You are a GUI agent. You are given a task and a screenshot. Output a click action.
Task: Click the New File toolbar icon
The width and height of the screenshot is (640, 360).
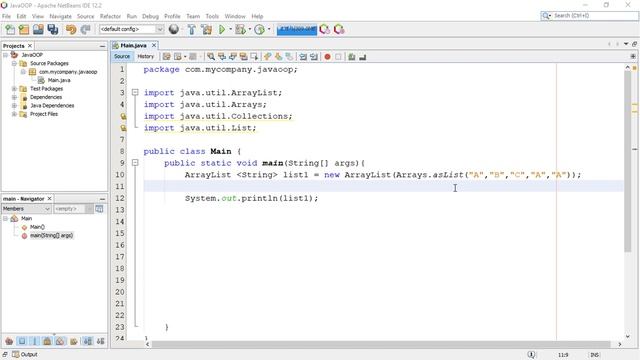tap(10, 29)
